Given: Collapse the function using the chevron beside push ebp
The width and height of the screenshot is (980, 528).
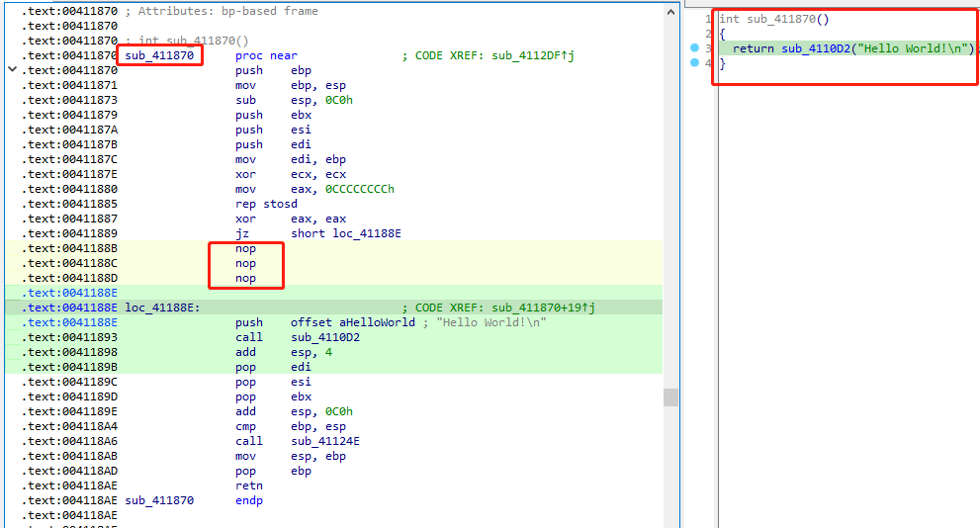Looking at the screenshot, I should [x=12, y=69].
